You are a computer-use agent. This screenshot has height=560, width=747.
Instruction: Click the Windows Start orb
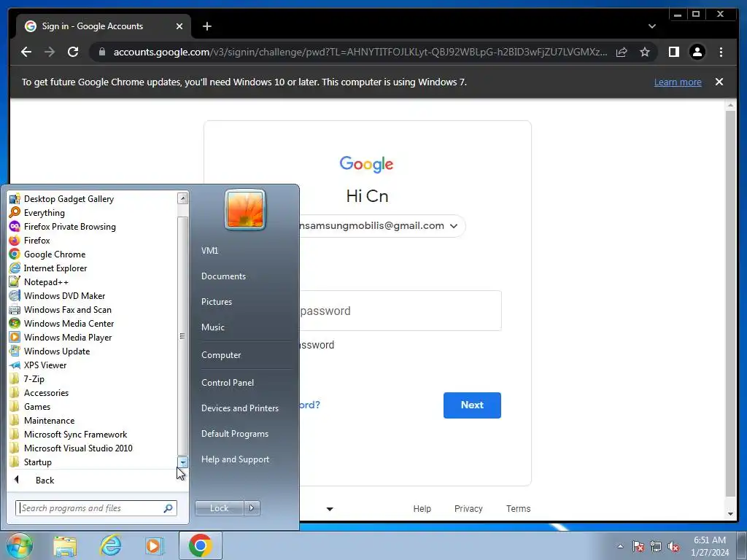(20, 545)
